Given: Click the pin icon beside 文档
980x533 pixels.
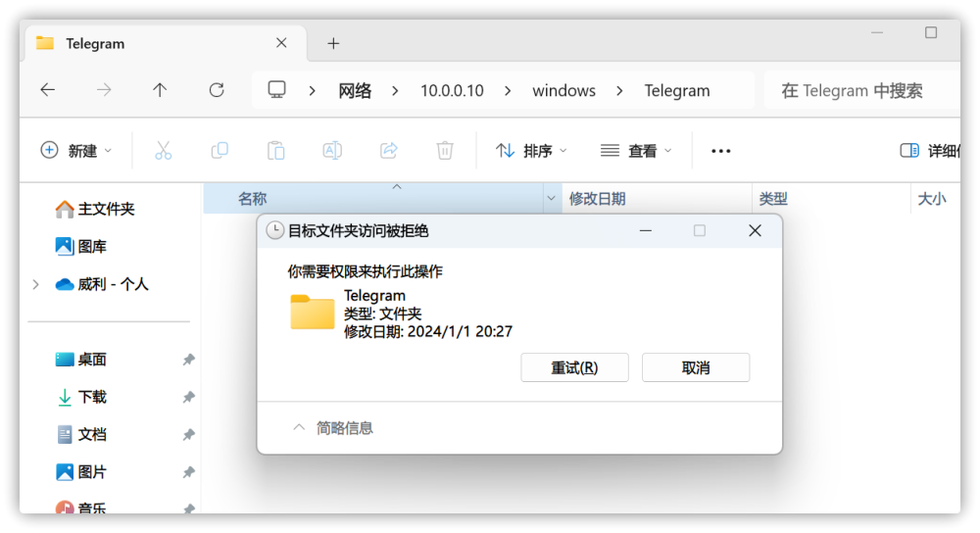Looking at the screenshot, I should tap(188, 434).
